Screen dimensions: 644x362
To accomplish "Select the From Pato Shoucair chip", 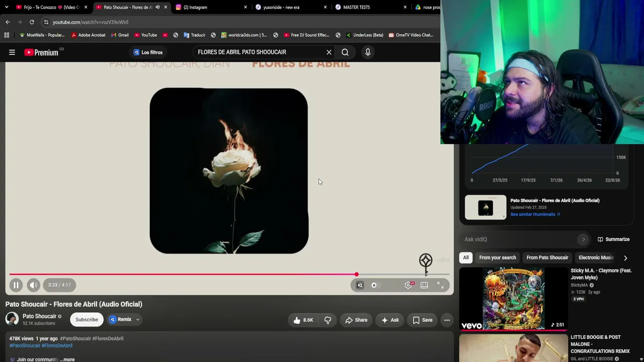I will coord(547,258).
